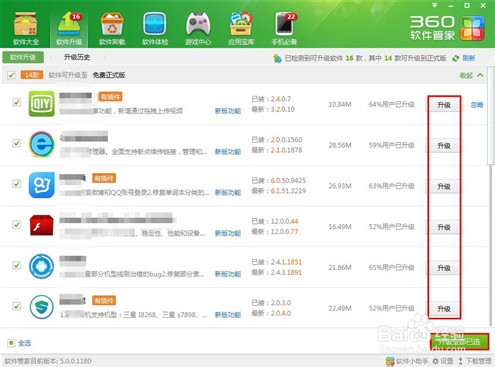Click 升级 button for 28.56M browser

[x=444, y=146]
